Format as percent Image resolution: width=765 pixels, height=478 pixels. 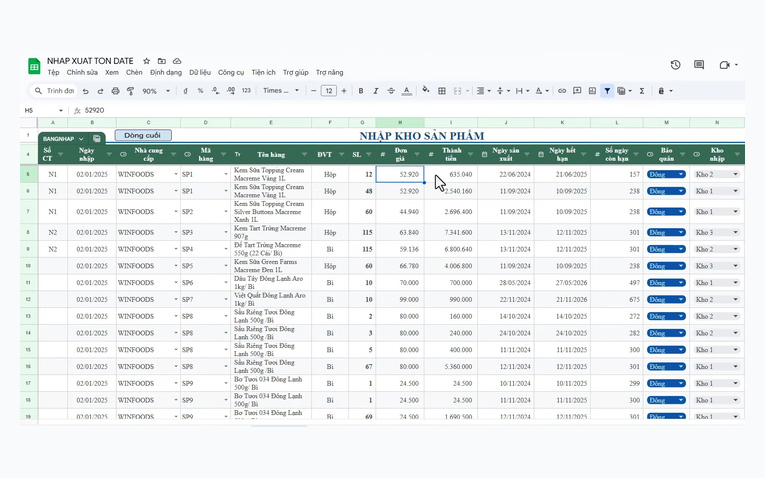click(200, 91)
